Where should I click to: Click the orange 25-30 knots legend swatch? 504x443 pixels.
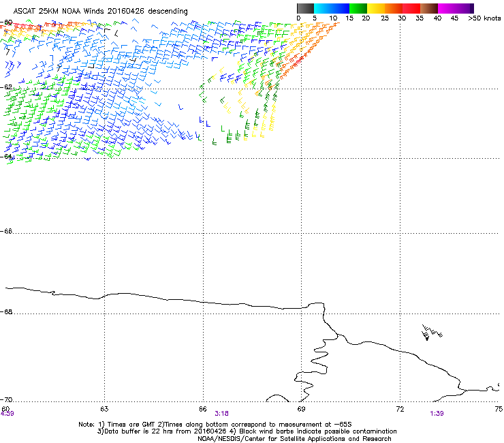coord(394,8)
